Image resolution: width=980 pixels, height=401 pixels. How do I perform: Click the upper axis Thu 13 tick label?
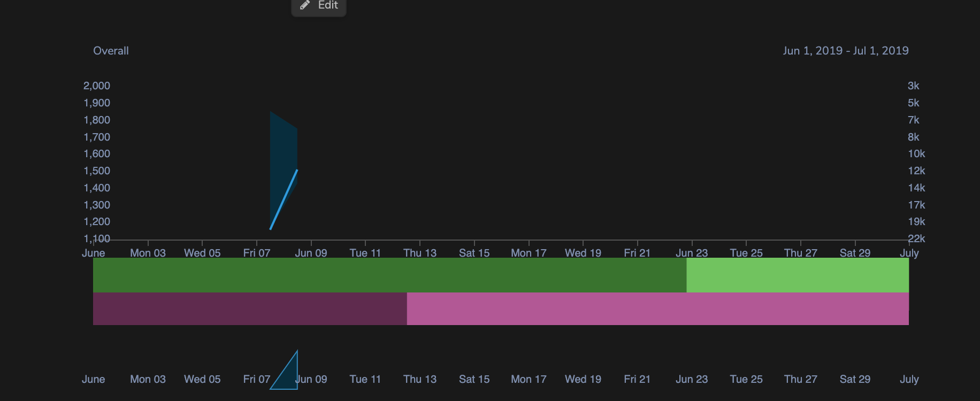click(x=420, y=253)
